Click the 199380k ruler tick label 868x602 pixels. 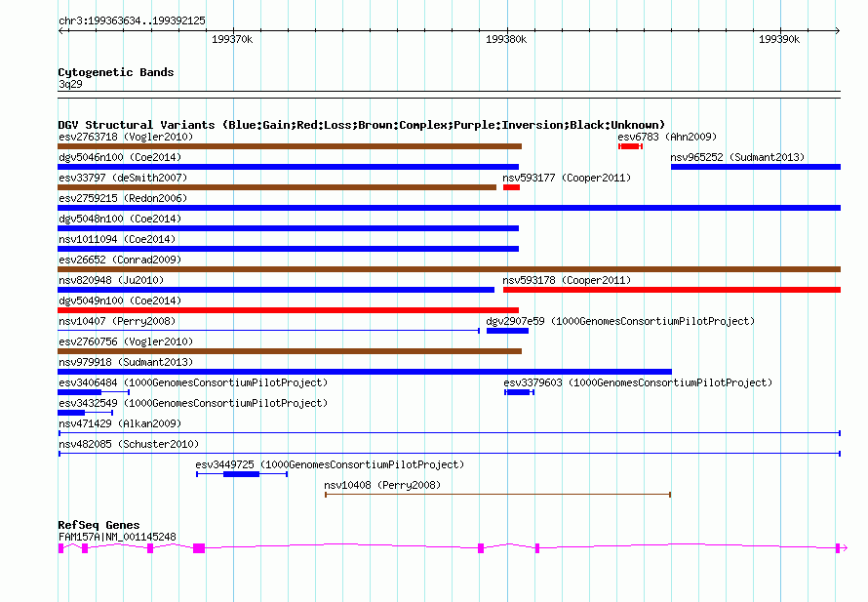click(x=506, y=39)
